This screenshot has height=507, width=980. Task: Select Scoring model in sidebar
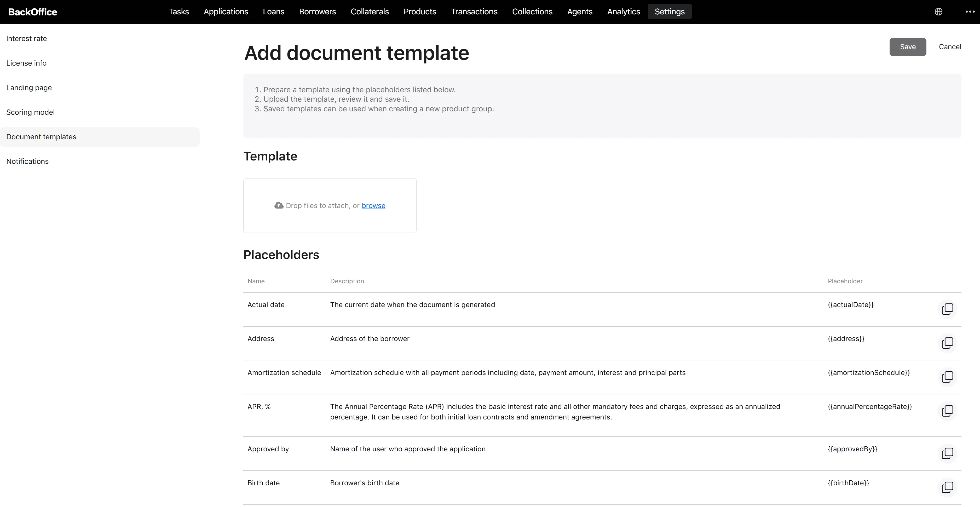(x=30, y=112)
